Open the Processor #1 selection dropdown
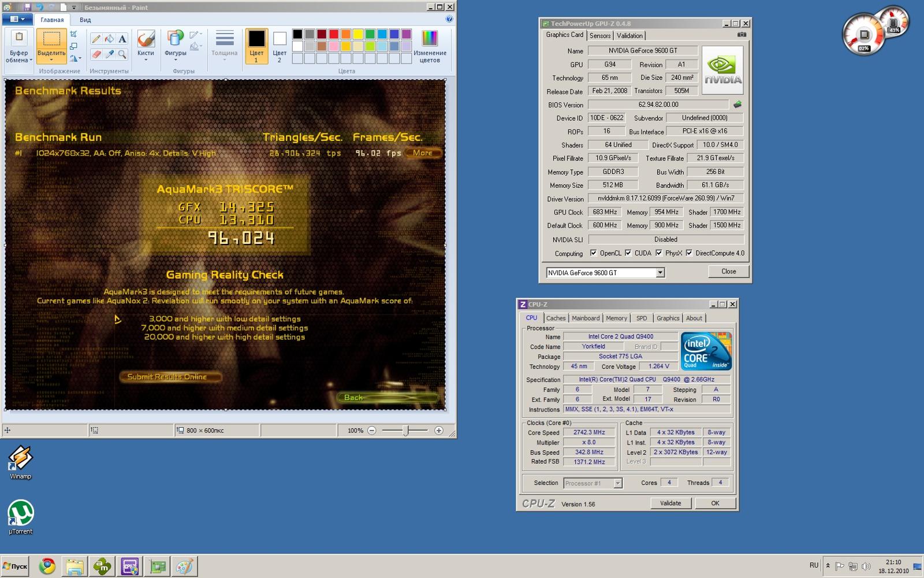The width and height of the screenshot is (924, 578). pos(617,483)
